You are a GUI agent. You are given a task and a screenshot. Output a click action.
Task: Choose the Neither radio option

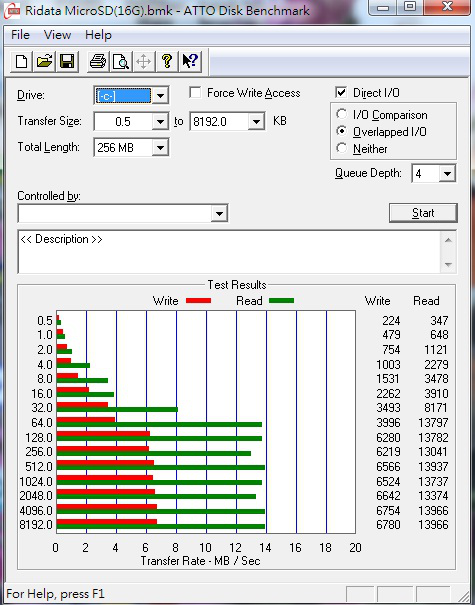pos(341,148)
